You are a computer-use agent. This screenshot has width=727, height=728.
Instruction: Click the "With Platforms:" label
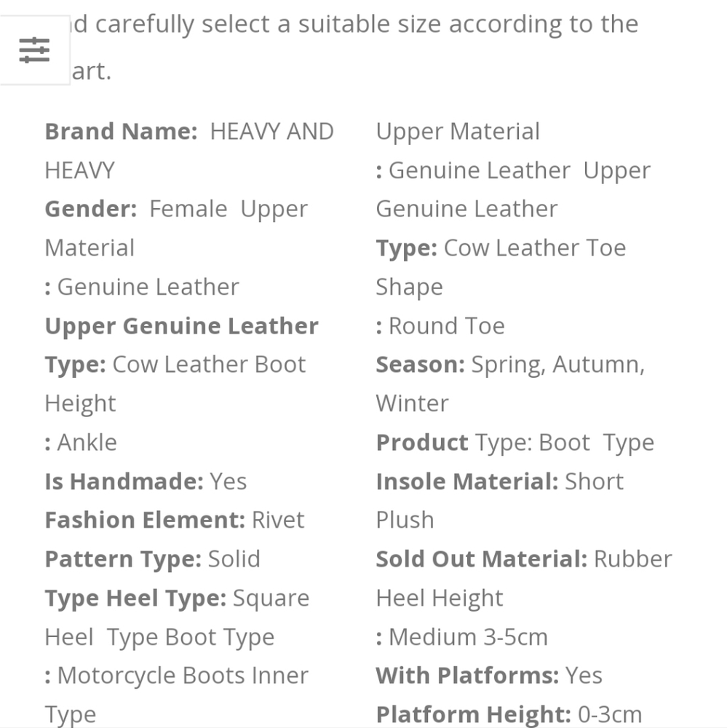(x=467, y=676)
